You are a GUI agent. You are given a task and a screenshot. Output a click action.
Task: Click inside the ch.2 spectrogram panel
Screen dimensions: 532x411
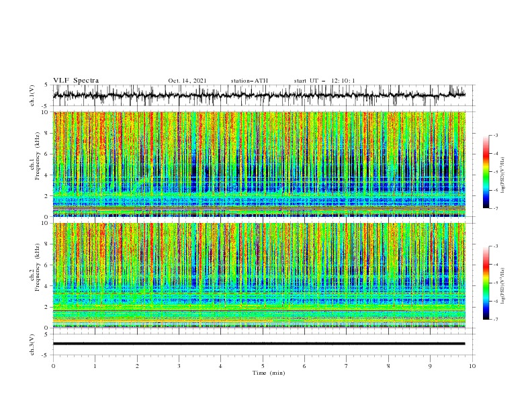click(x=259, y=275)
